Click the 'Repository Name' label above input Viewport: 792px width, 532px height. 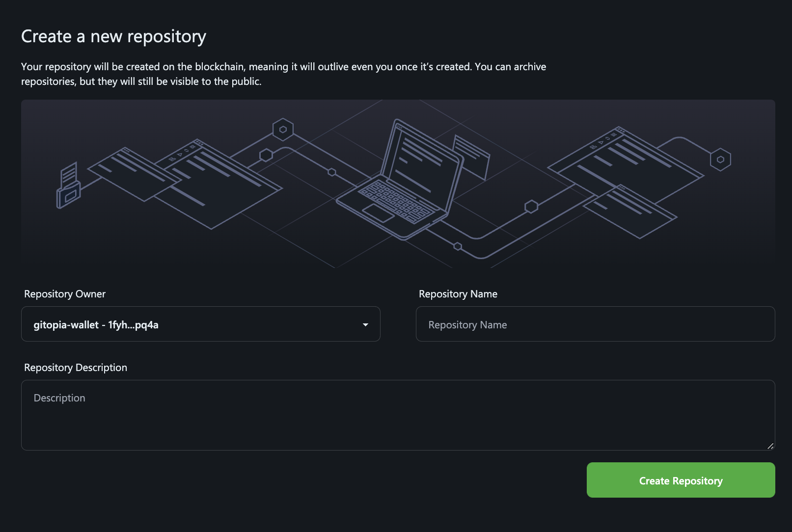pyautogui.click(x=458, y=294)
